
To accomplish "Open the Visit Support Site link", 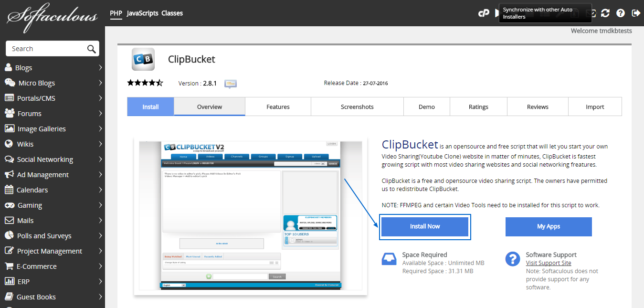I will tap(548, 263).
